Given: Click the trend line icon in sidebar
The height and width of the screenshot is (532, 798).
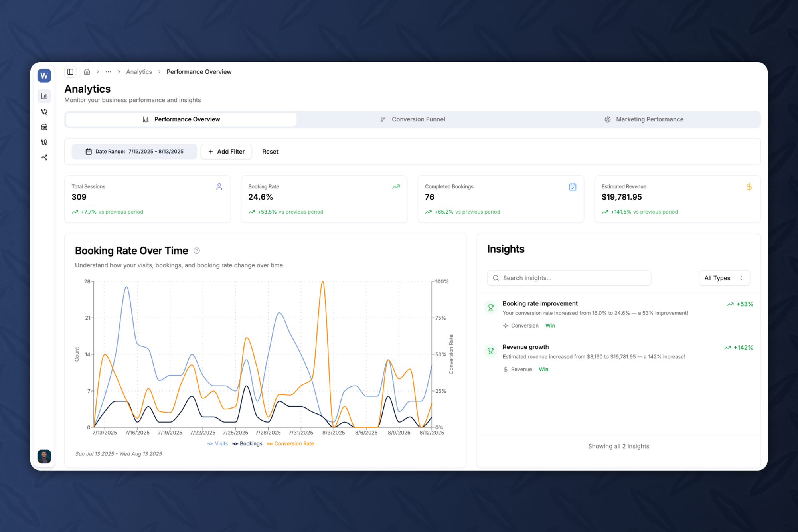Looking at the screenshot, I should click(44, 158).
